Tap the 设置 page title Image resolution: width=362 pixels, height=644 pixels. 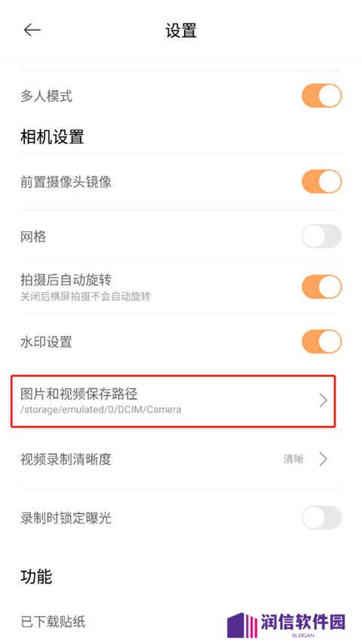coord(181,30)
